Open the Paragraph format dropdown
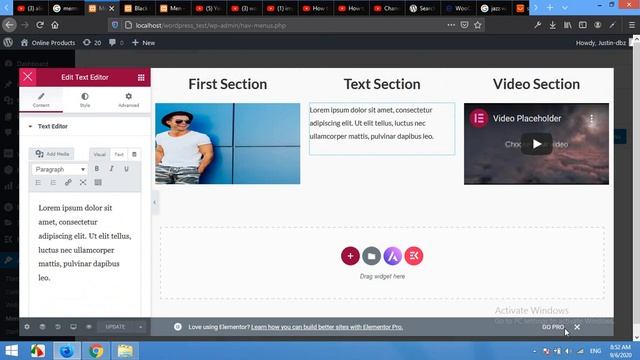640x360 pixels. click(x=59, y=169)
